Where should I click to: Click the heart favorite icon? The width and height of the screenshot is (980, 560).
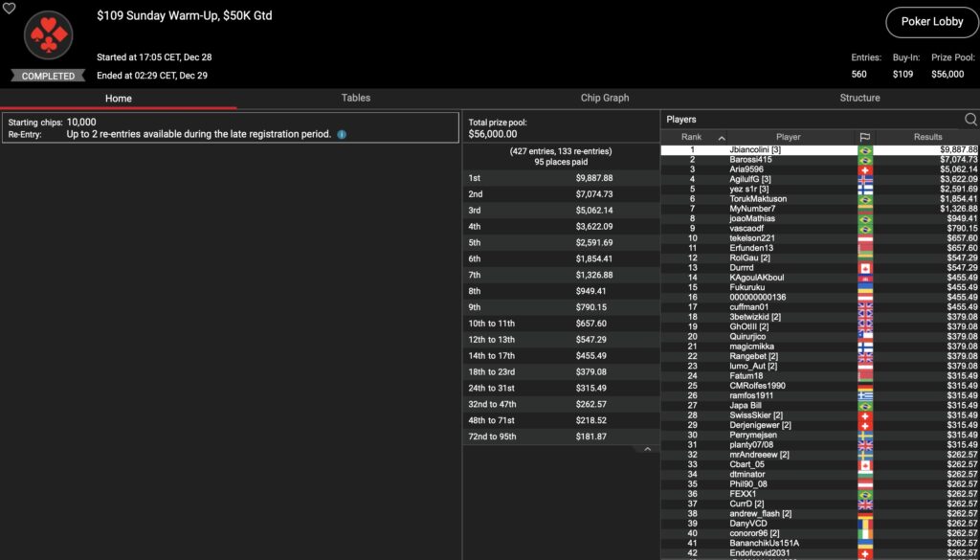tap(9, 8)
